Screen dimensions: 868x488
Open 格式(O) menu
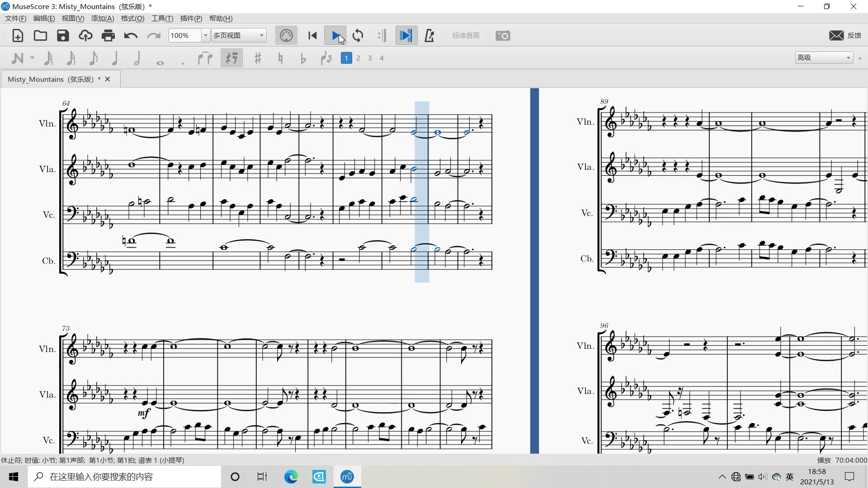132,19
